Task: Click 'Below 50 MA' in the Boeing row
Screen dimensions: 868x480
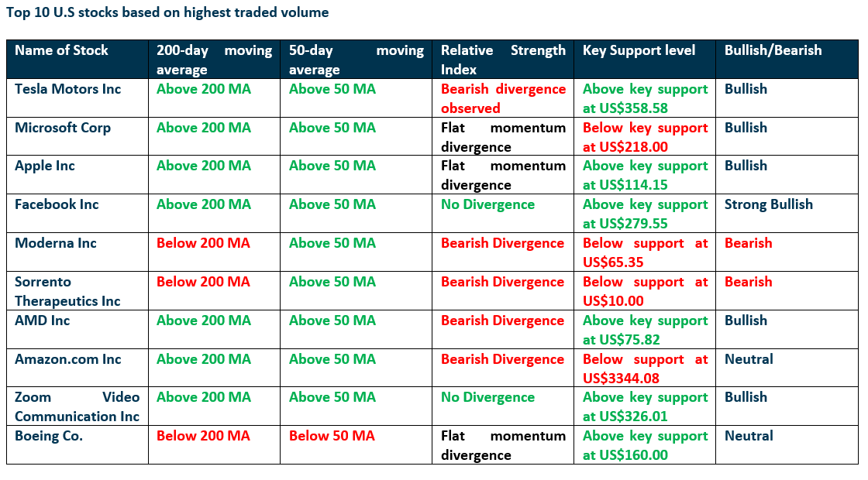Action: coord(332,436)
